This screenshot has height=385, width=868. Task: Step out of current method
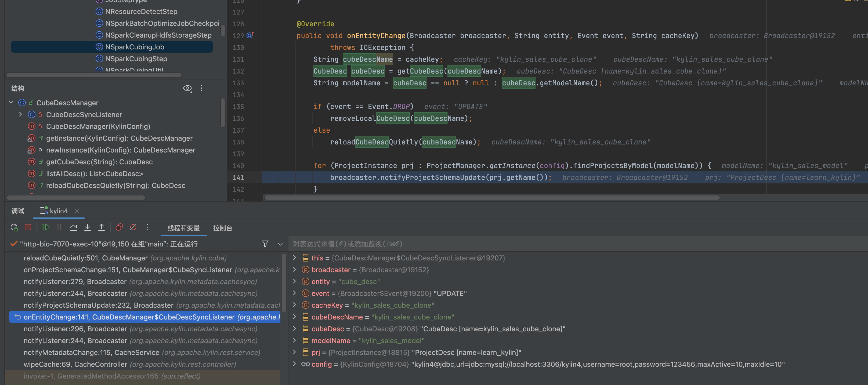tap(101, 228)
